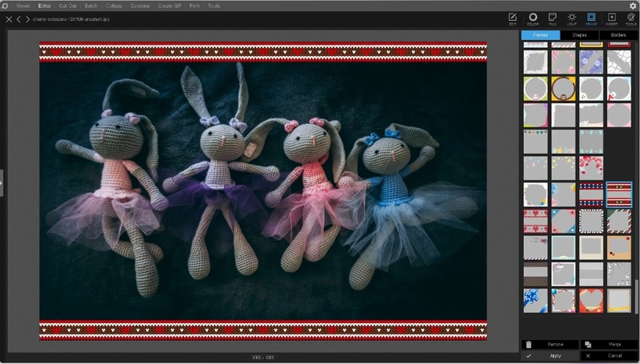
Task: Select the Color adjustment icon
Action: click(533, 18)
